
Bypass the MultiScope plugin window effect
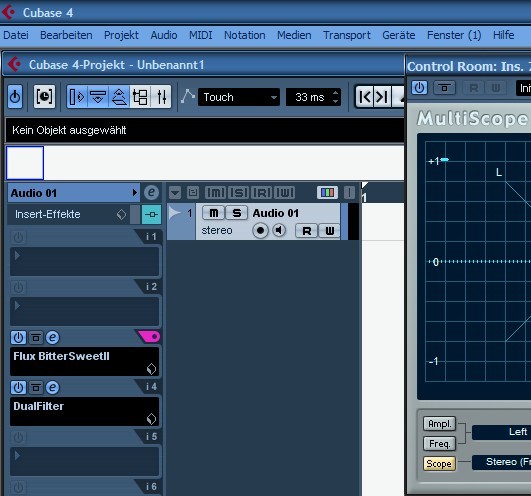pyautogui.click(x=445, y=88)
